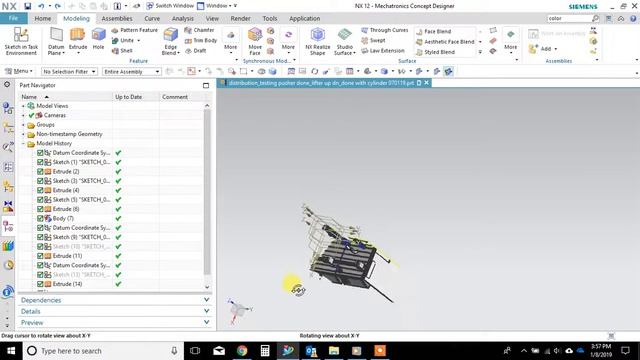Apply the Draft tool
This screenshot has width=640, height=360.
[x=196, y=51]
